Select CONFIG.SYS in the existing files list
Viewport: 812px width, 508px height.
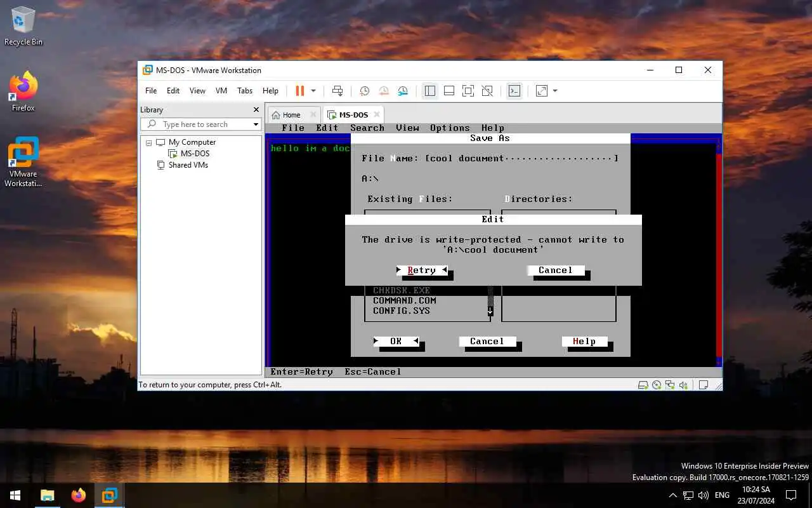point(402,311)
